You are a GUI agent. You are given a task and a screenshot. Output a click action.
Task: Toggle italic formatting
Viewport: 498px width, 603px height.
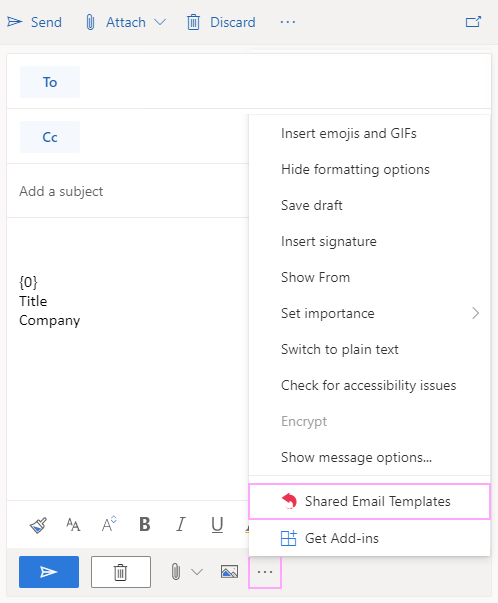[181, 524]
